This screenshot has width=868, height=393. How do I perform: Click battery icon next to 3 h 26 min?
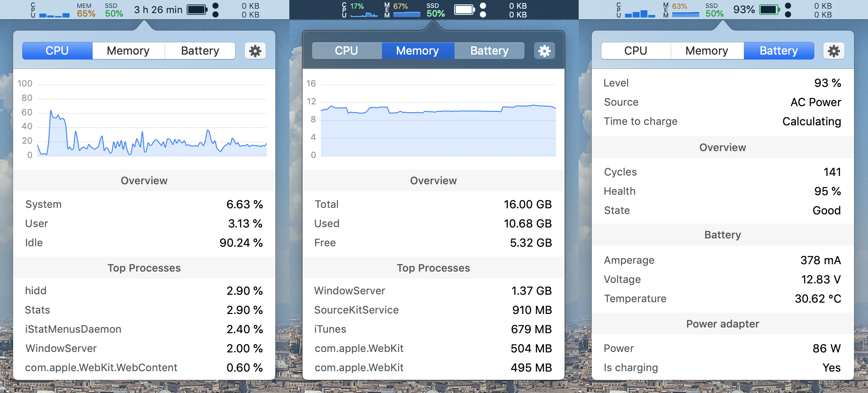tap(197, 10)
